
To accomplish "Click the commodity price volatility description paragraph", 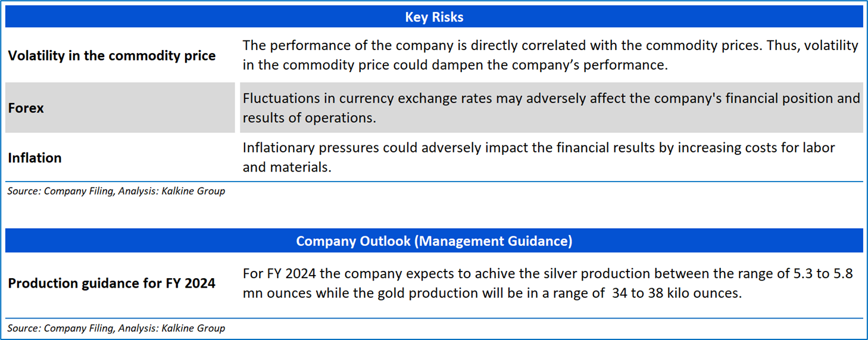I will [550, 55].
